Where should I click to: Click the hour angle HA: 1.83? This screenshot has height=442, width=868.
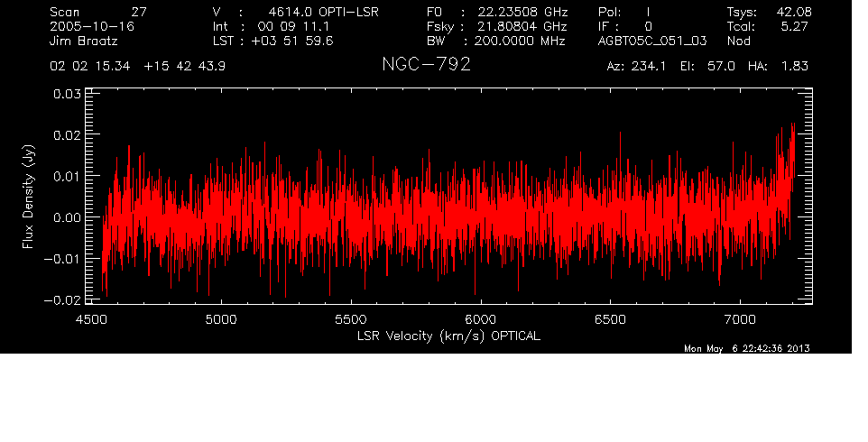coord(778,67)
